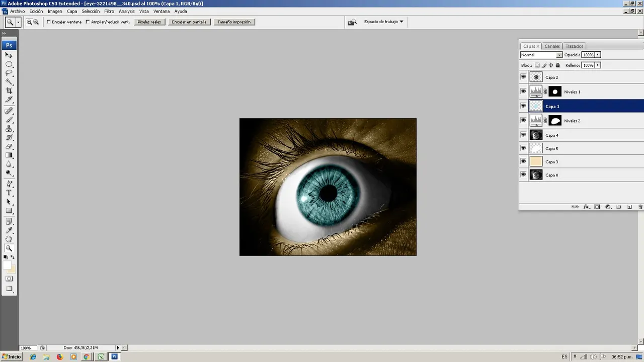Delete layer with trash icon
This screenshot has height=362, width=644.
coord(640,207)
